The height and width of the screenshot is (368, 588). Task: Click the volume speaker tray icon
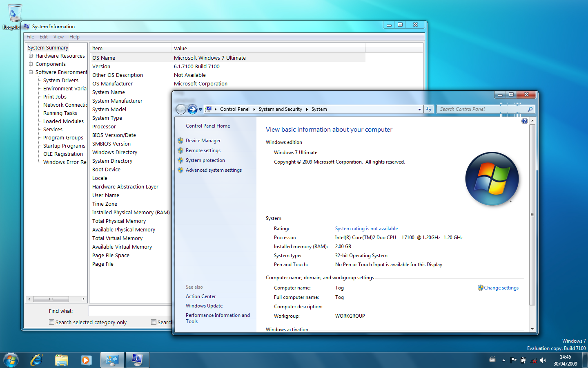point(543,360)
